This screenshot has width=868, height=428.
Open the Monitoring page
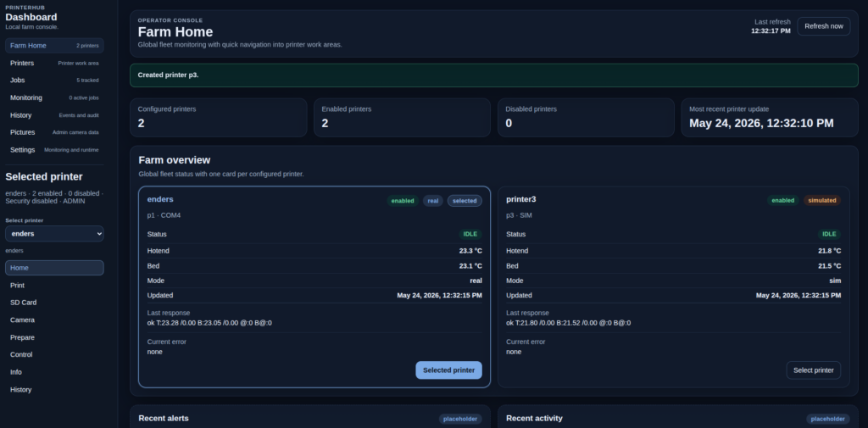(54, 97)
